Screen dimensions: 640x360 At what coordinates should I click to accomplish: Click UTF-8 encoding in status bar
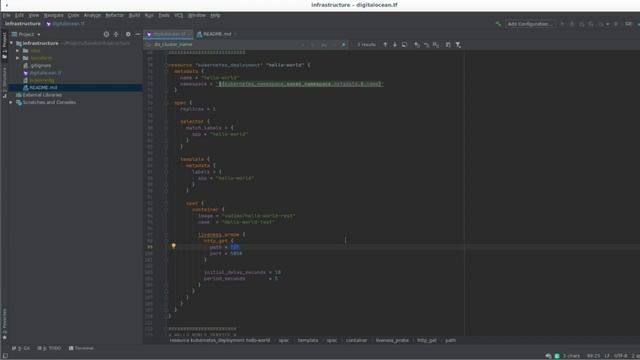pos(620,356)
